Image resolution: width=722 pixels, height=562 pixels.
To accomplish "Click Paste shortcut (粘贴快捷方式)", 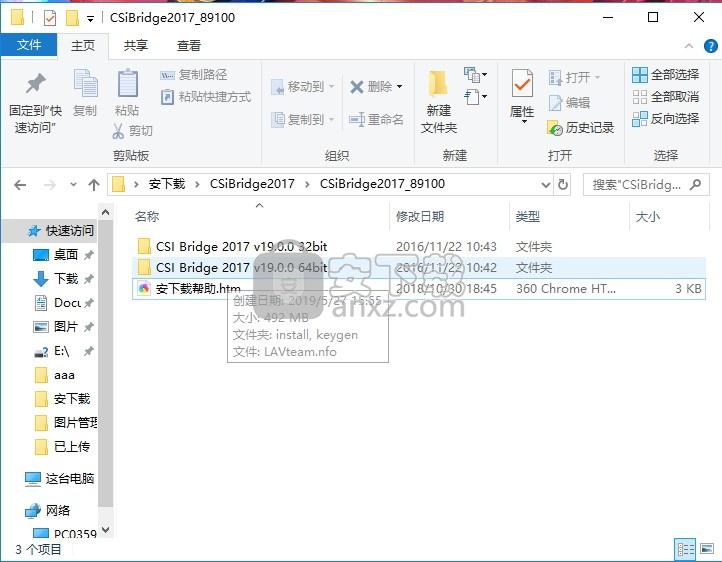I will 205,97.
